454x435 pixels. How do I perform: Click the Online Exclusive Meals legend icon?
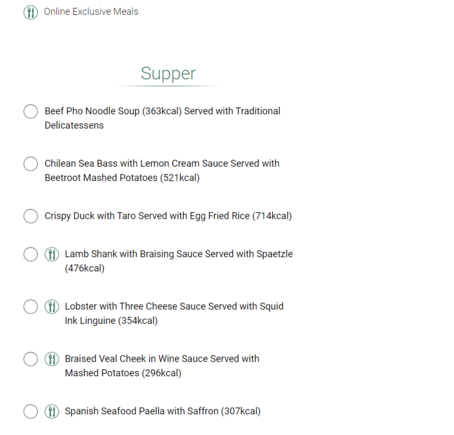(30, 12)
